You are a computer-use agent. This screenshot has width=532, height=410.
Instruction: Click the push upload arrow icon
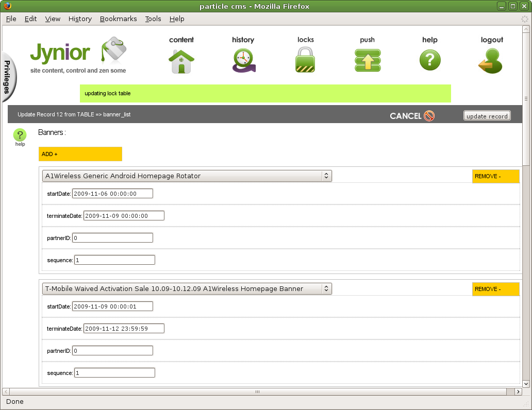368,60
